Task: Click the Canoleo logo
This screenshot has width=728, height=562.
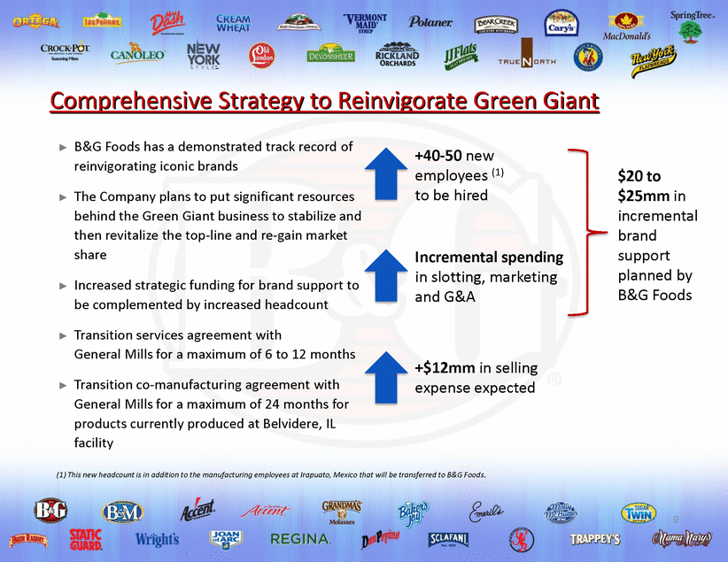Action: tap(137, 54)
